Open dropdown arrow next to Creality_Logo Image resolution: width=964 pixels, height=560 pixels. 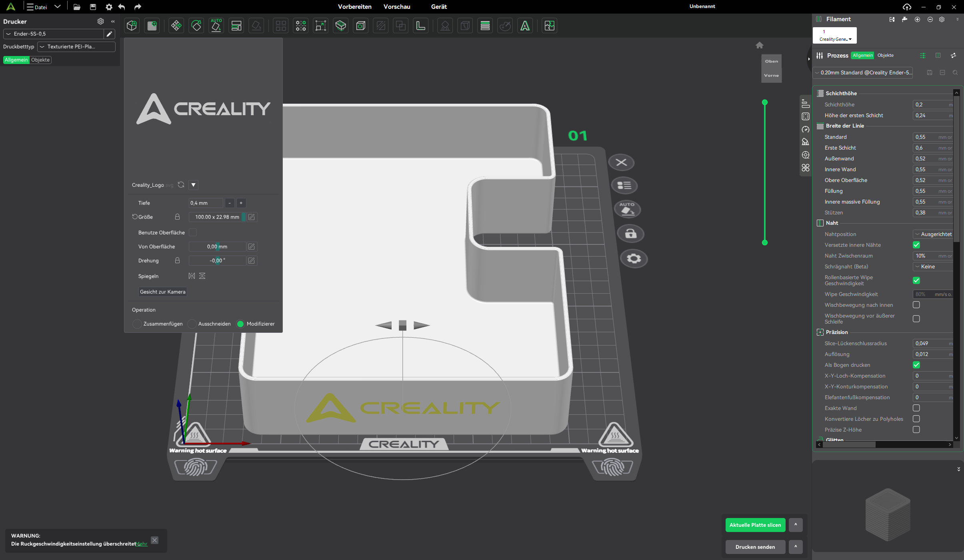pos(193,185)
